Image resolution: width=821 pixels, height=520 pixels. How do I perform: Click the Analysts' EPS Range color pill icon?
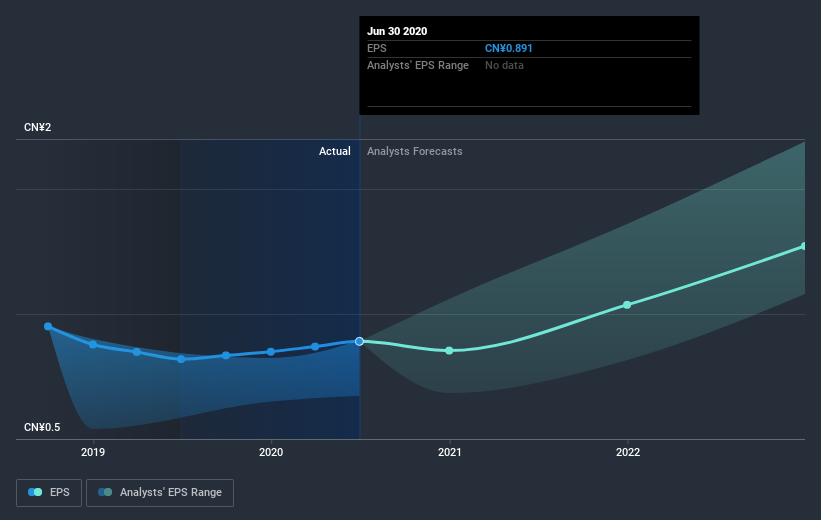point(105,492)
